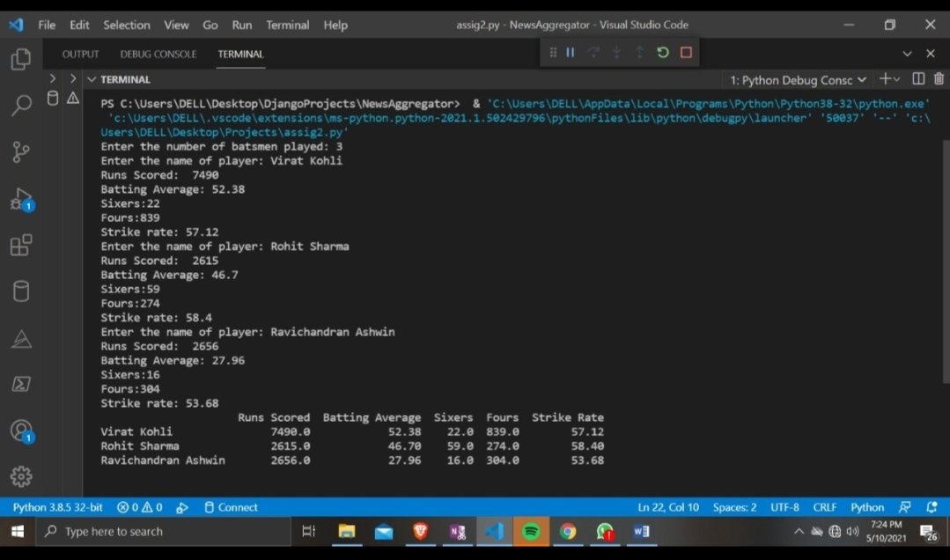Stop the debug session
This screenshot has width=950, height=560.
[686, 52]
